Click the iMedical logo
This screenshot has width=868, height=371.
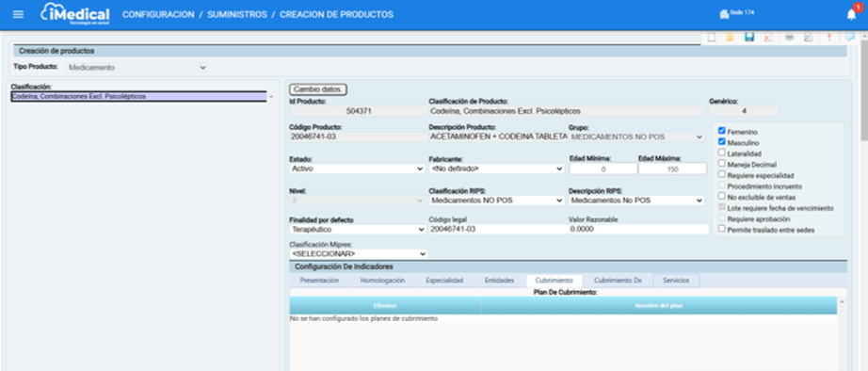click(x=75, y=14)
